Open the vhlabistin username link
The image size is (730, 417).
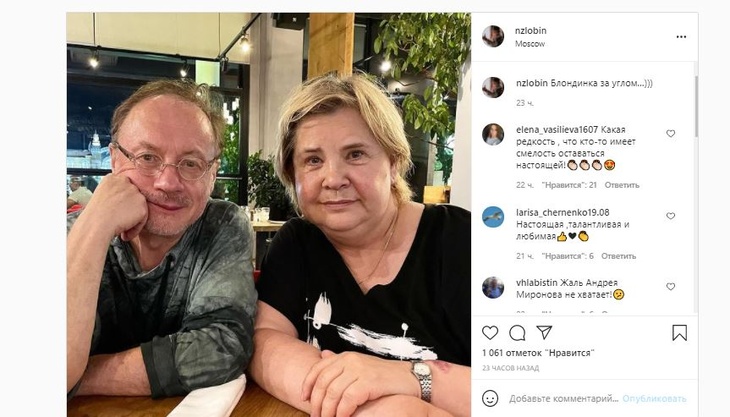point(536,282)
